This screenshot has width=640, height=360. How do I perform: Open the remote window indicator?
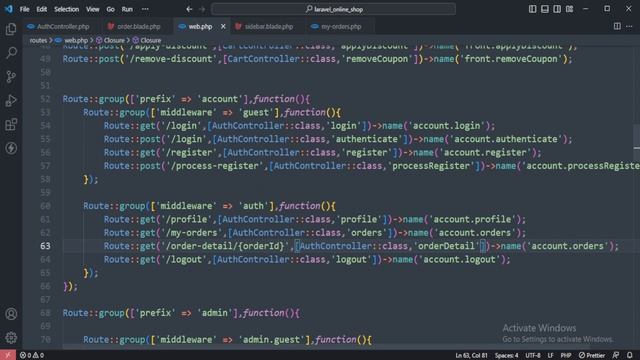[x=8, y=355]
